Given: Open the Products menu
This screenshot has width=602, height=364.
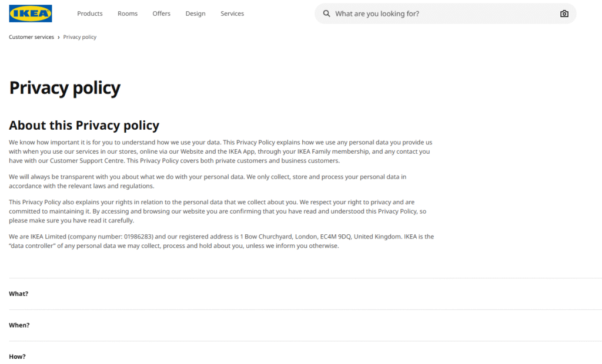Looking at the screenshot, I should [x=90, y=14].
